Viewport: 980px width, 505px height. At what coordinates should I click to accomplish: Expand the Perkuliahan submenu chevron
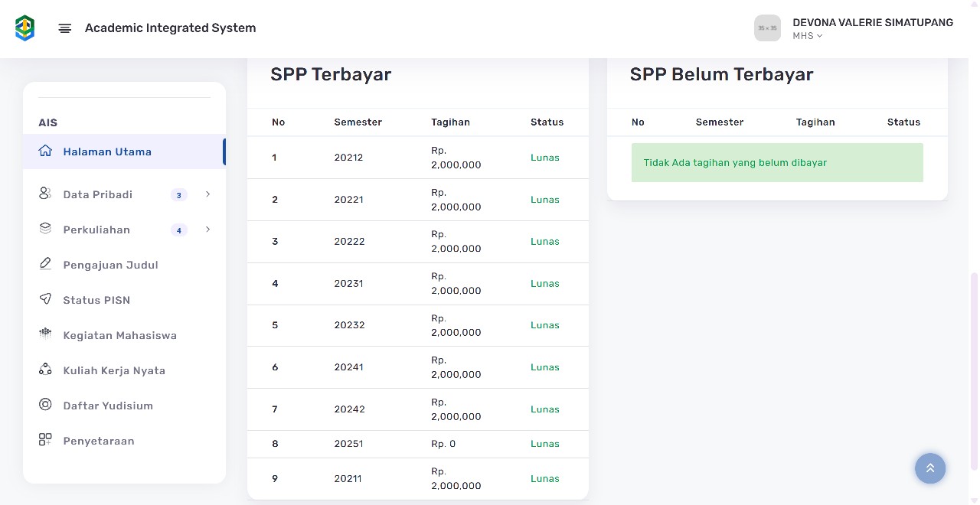point(207,230)
